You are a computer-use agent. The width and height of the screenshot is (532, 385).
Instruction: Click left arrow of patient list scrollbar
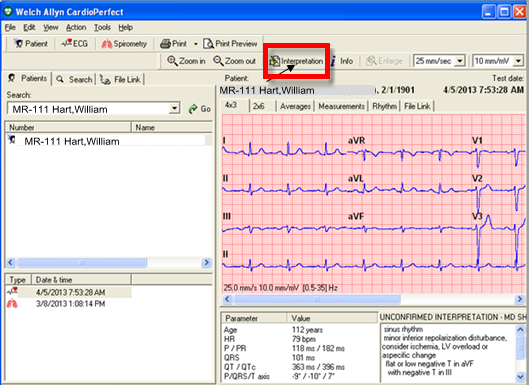[11, 263]
